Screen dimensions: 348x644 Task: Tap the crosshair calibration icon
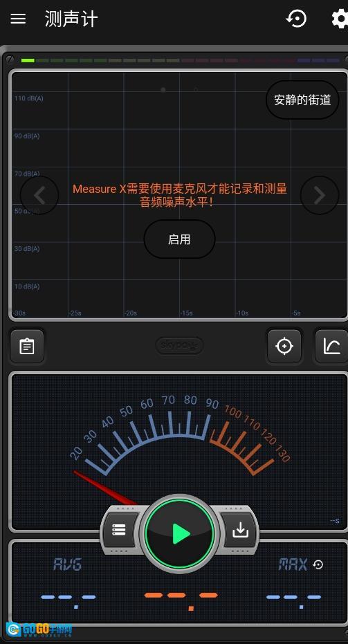pos(284,347)
